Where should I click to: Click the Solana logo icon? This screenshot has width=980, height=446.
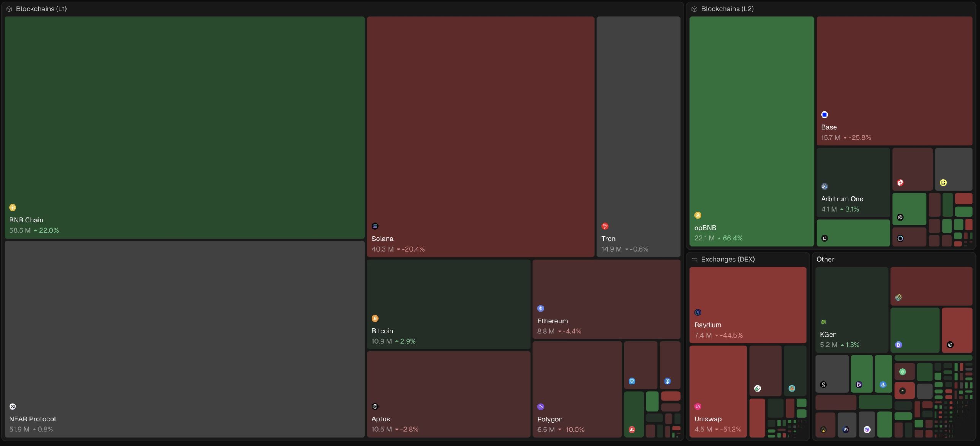[x=375, y=226]
